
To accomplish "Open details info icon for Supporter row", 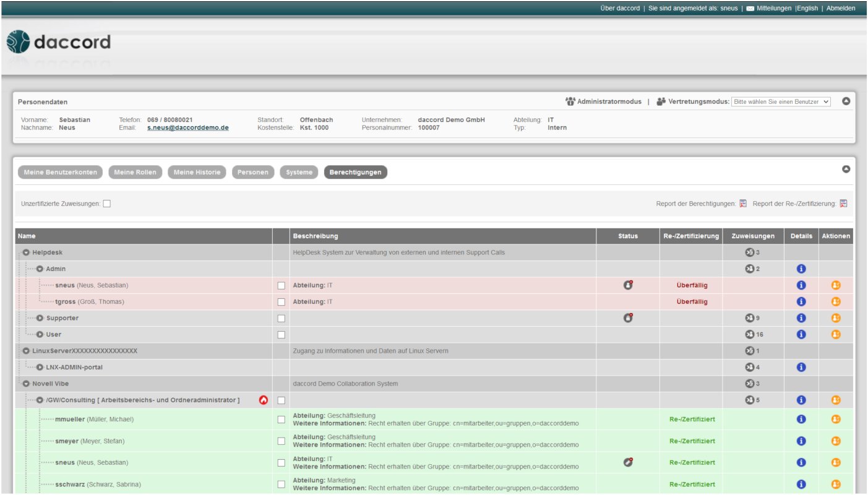I will (x=801, y=318).
